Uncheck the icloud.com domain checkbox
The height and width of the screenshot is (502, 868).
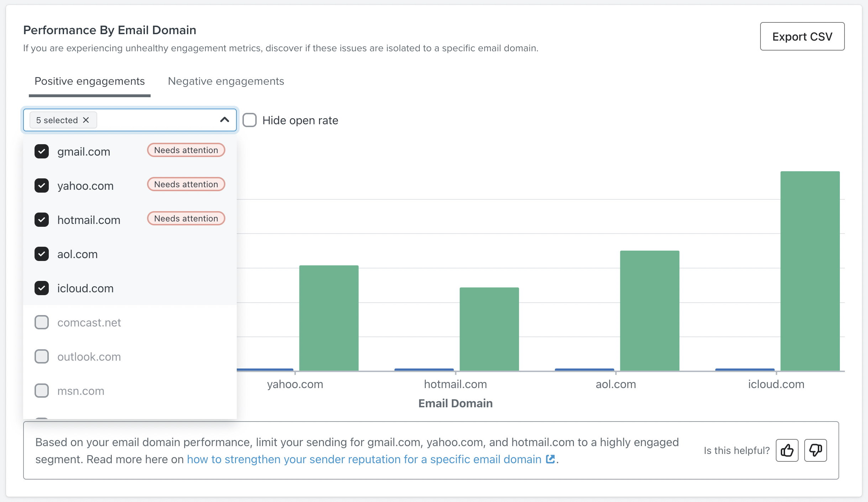tap(42, 288)
